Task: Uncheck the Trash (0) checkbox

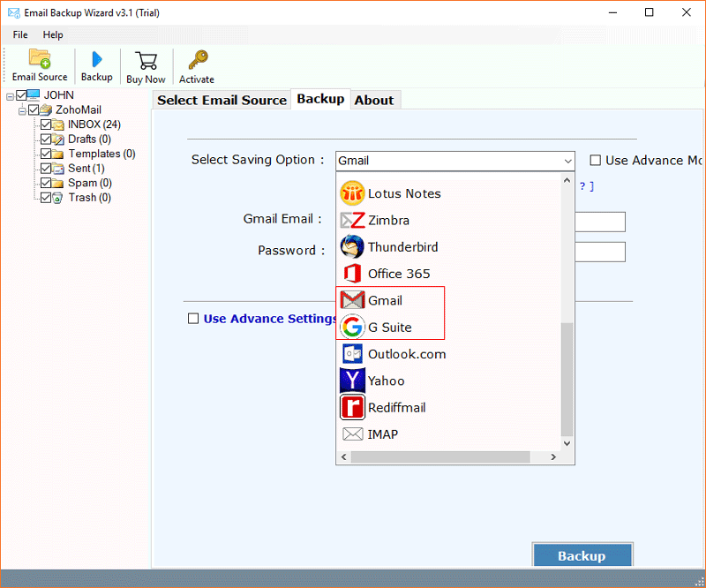Action: (46, 198)
